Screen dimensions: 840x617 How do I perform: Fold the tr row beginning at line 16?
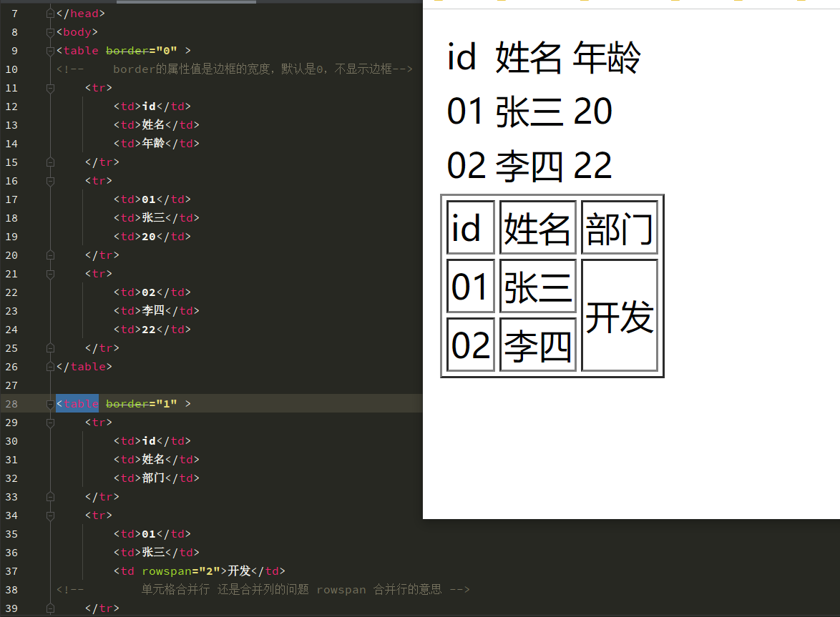[x=49, y=180]
